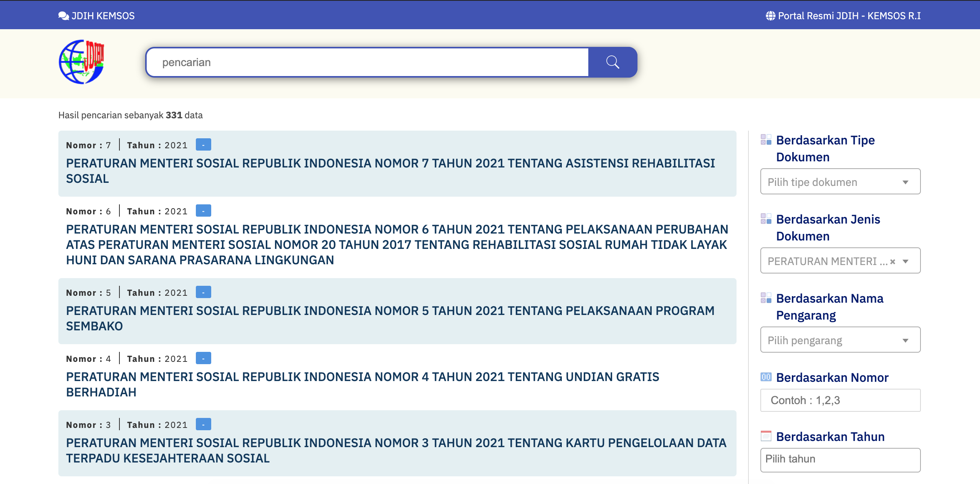The width and height of the screenshot is (980, 484).
Task: Click the 'Hasil pencarian sebanyak 331 data' text
Action: (131, 115)
